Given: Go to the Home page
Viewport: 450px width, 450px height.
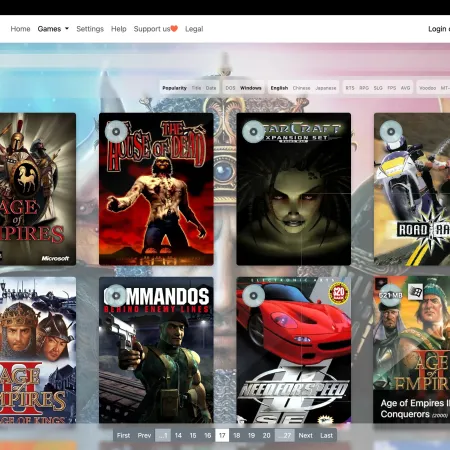Looking at the screenshot, I should click(20, 29).
